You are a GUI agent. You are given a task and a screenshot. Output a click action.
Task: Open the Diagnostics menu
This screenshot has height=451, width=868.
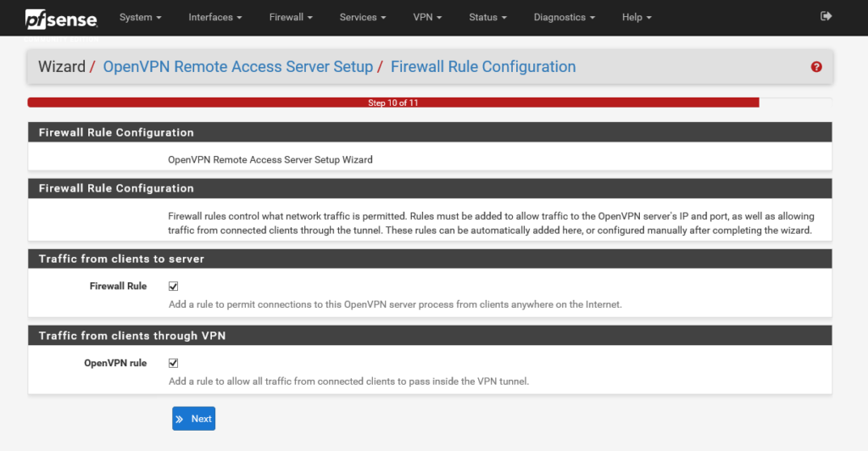coord(564,17)
